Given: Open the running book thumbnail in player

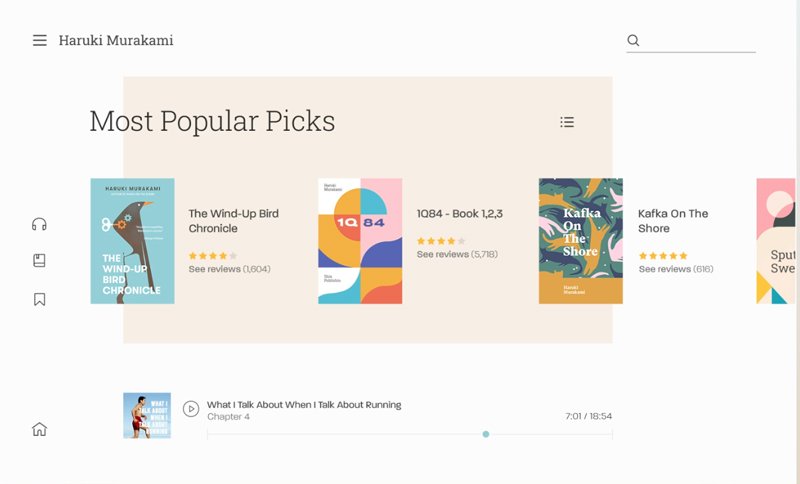Looking at the screenshot, I should point(147,415).
